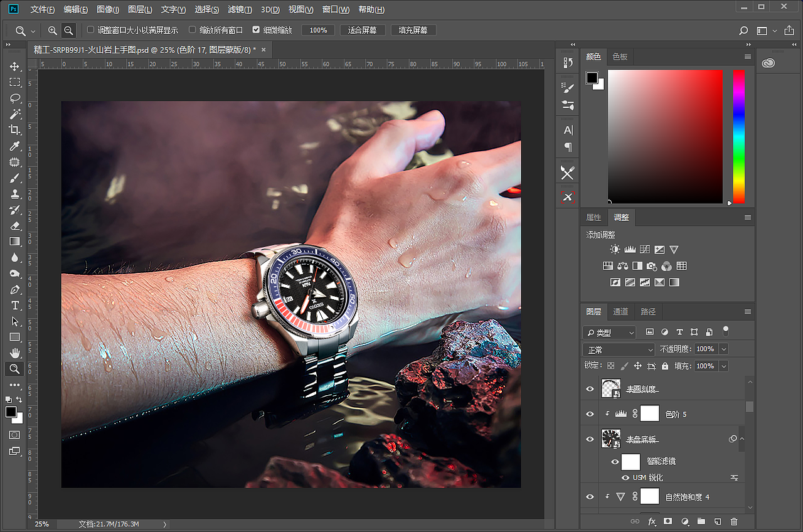Click the 适合屏幕 button

(363, 30)
